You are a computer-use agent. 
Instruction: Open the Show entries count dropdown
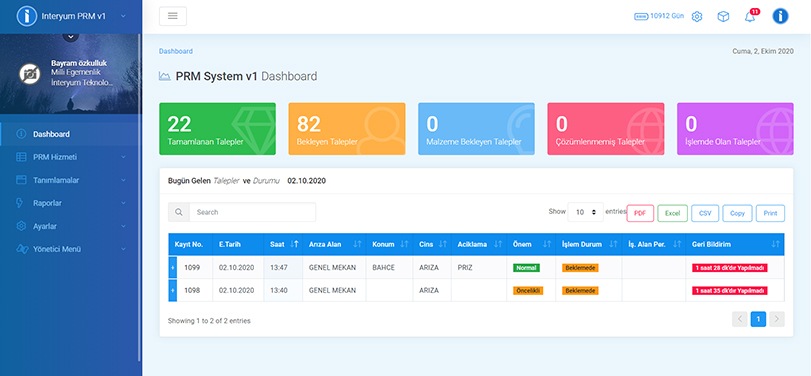pos(585,212)
